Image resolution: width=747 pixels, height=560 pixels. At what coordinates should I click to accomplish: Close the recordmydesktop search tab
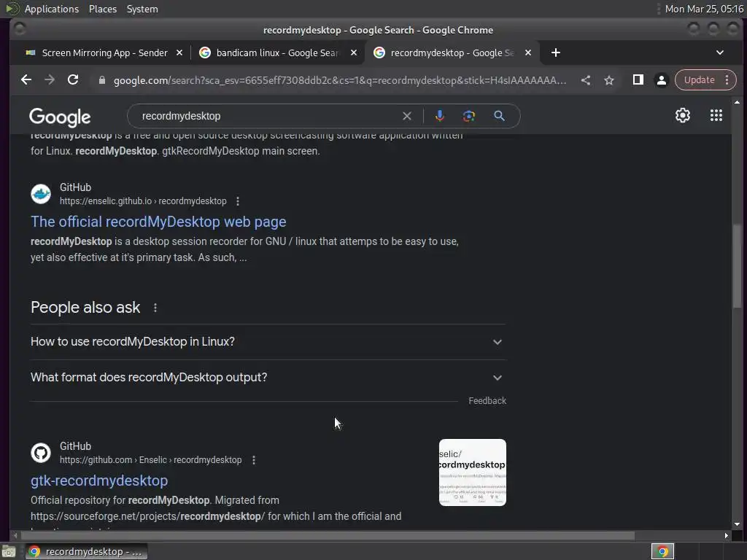[x=528, y=52]
